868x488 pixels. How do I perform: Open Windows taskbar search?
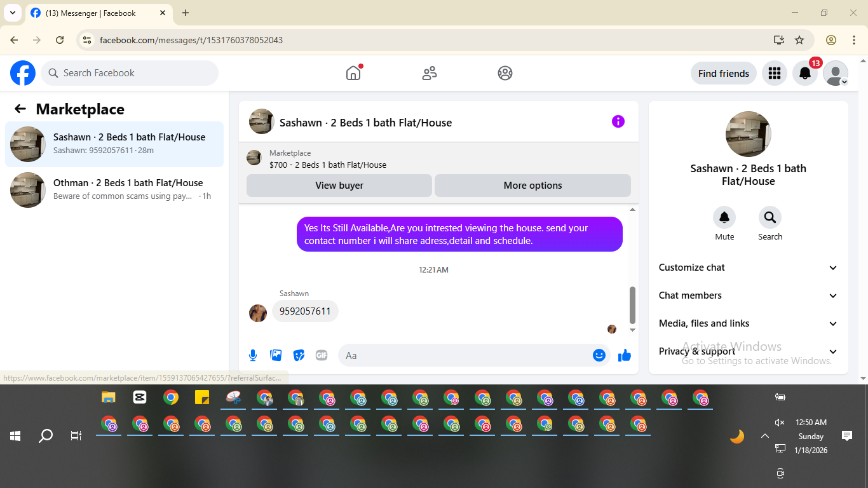pyautogui.click(x=46, y=436)
